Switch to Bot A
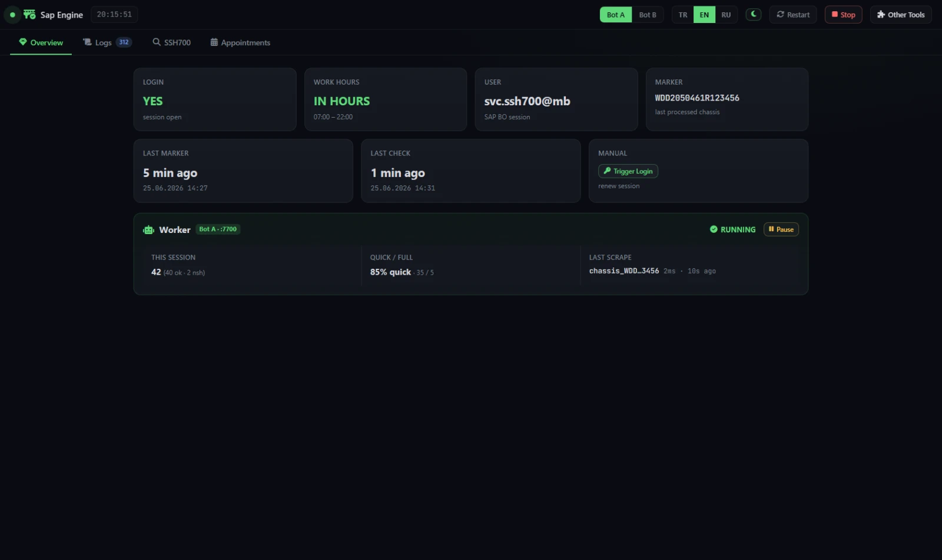 (616, 15)
